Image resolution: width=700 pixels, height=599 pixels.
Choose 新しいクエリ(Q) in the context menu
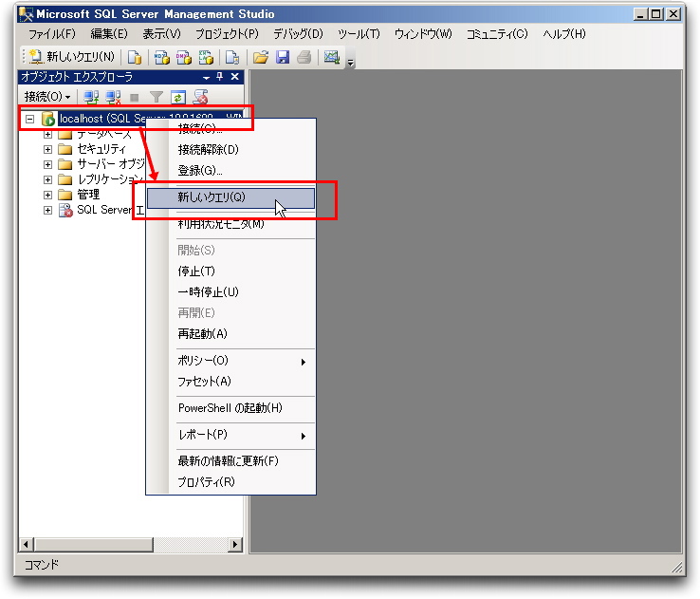(x=230, y=197)
